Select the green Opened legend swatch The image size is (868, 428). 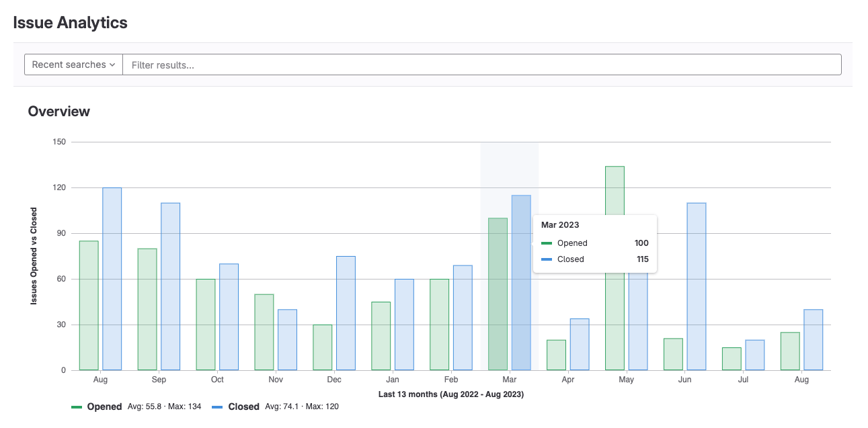pyautogui.click(x=76, y=406)
